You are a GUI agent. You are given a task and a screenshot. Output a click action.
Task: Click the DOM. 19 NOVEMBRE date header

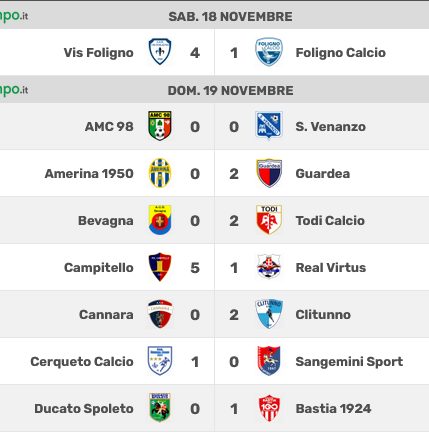230,91
